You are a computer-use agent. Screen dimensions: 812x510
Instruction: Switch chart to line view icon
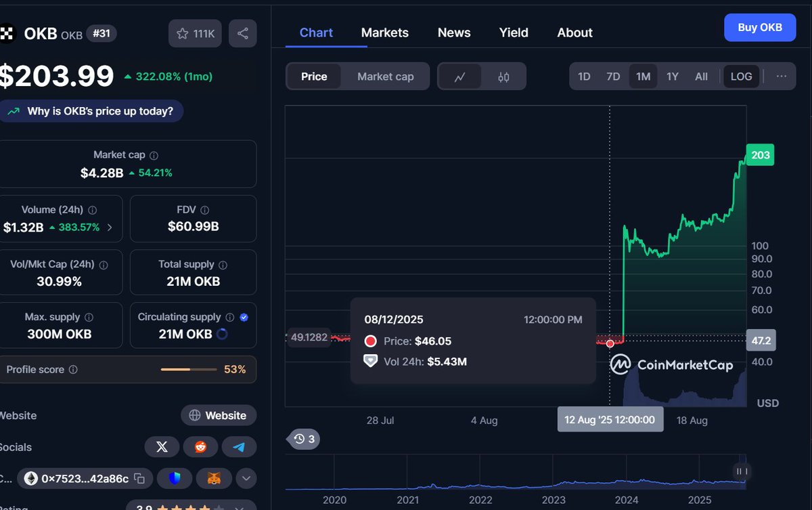point(460,77)
